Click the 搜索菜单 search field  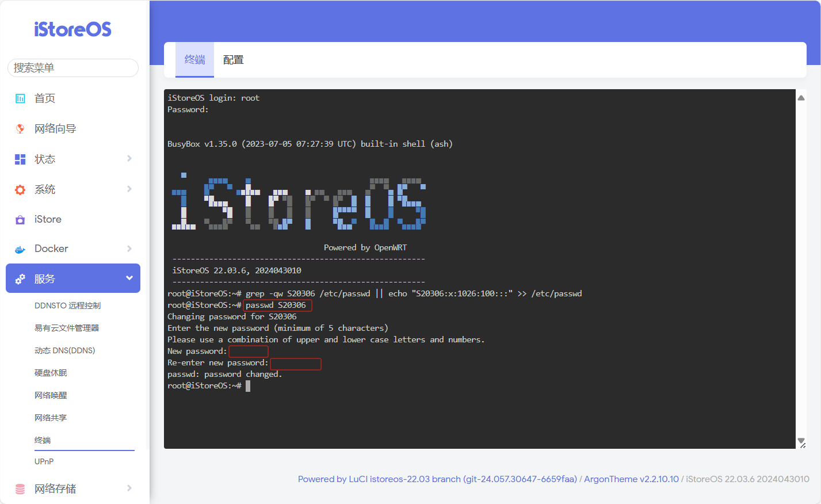(x=73, y=68)
